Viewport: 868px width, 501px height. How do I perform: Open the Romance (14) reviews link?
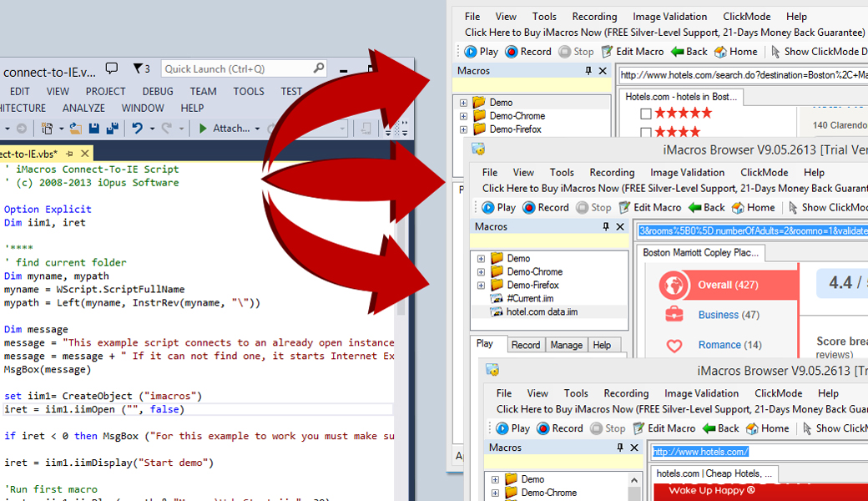point(729,345)
